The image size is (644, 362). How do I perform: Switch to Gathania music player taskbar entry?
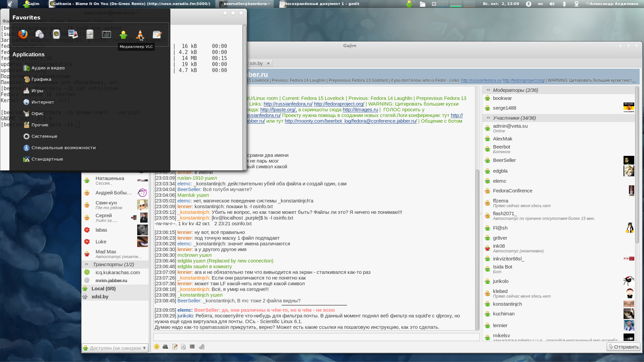[x=130, y=4]
